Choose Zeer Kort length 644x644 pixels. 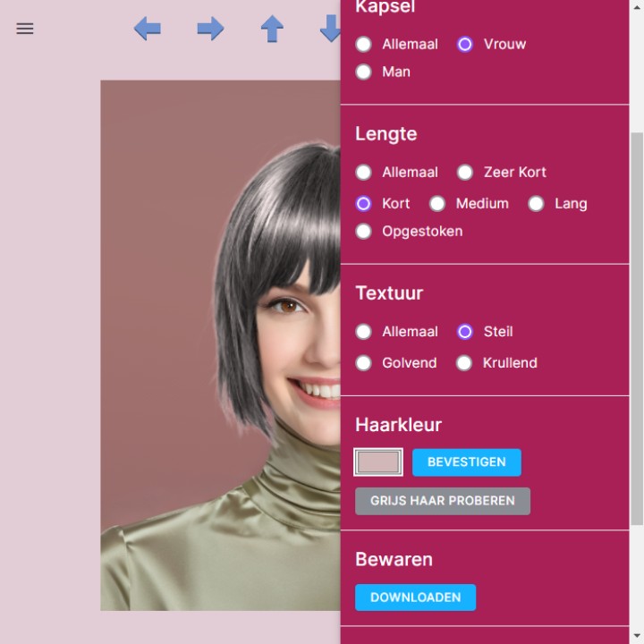pos(465,172)
